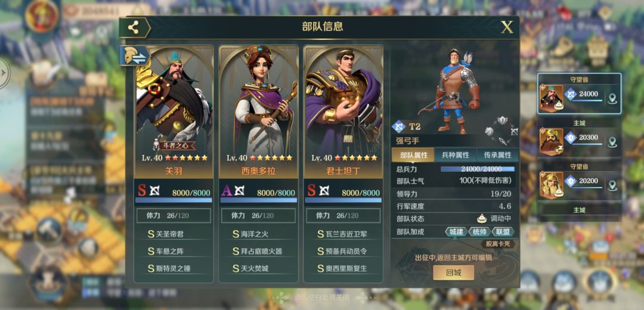
Task: Click the 脱离卡死 button
Action: (x=498, y=244)
